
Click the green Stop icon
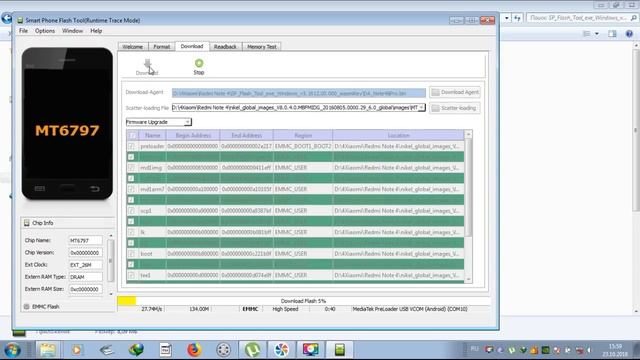tap(199, 63)
